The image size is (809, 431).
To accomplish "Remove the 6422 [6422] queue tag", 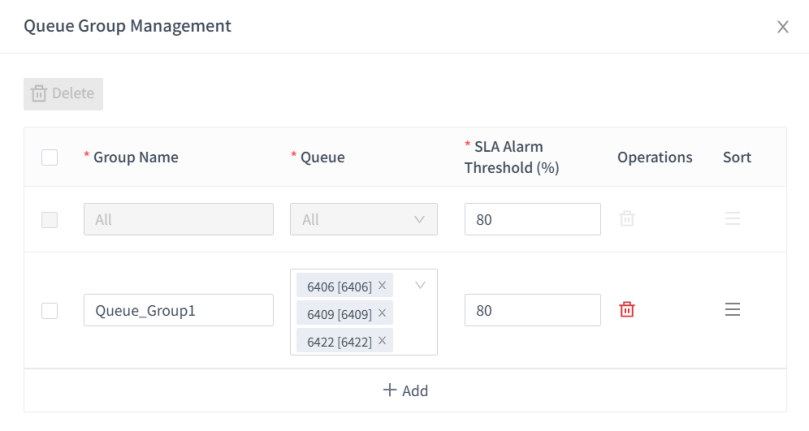I will (x=382, y=342).
